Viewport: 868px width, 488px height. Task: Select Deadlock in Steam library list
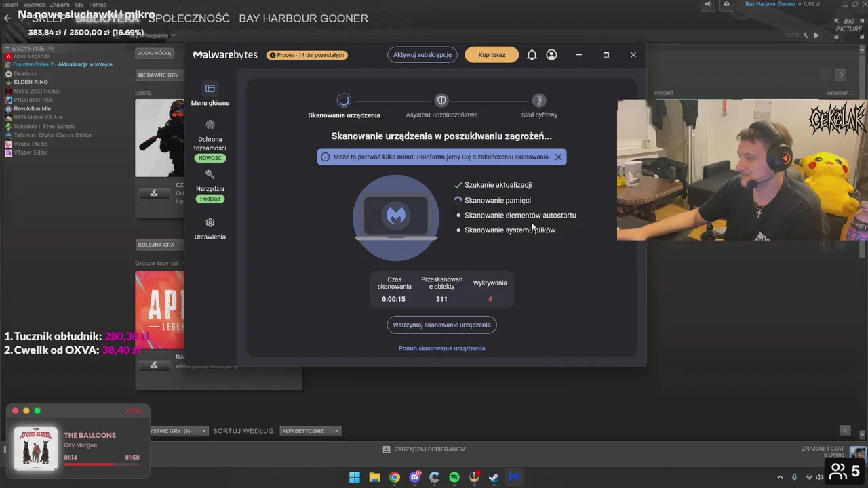tap(25, 73)
